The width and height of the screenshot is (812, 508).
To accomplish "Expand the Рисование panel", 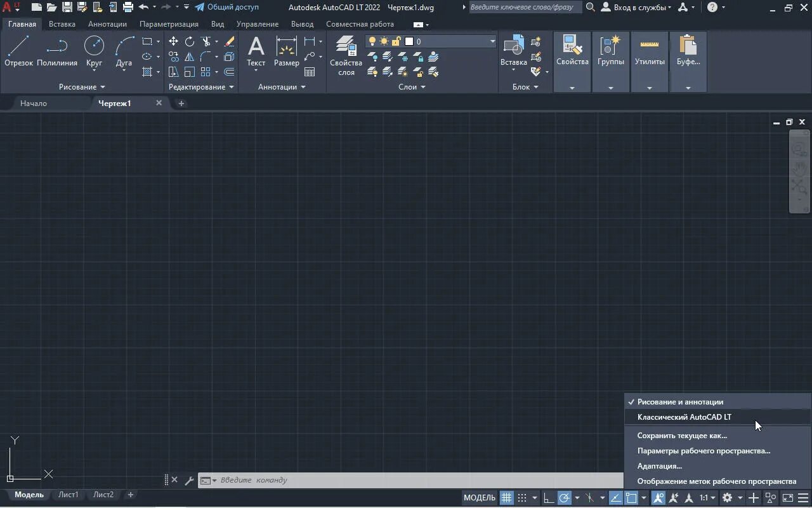I will (x=82, y=87).
